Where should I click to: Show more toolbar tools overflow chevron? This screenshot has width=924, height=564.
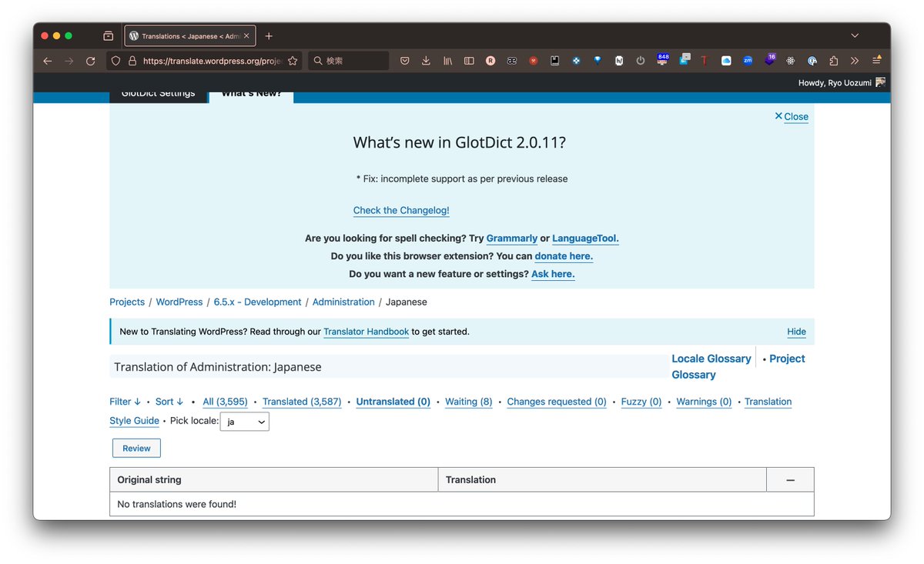(x=855, y=61)
